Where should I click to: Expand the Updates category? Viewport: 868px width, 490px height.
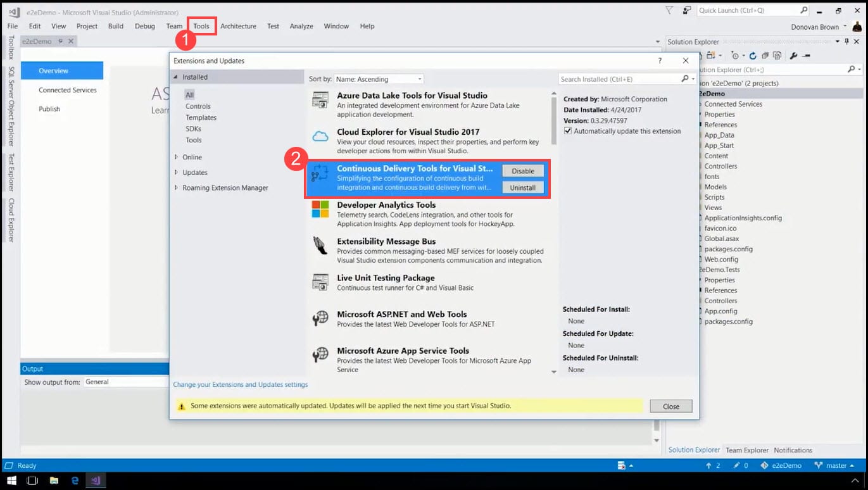pos(176,172)
